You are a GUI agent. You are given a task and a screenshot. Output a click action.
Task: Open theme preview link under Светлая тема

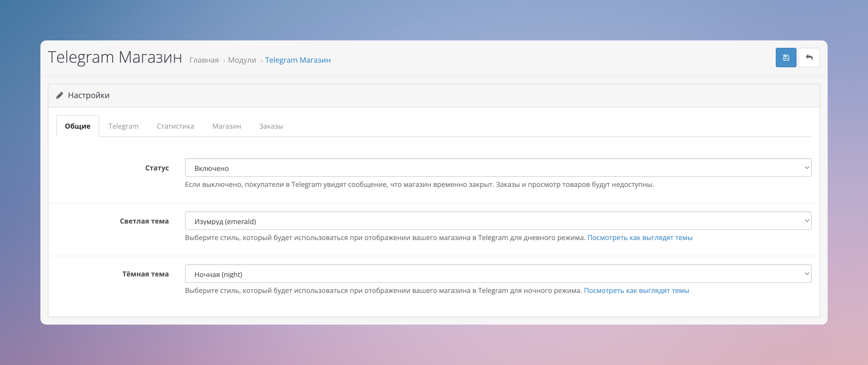(640, 238)
